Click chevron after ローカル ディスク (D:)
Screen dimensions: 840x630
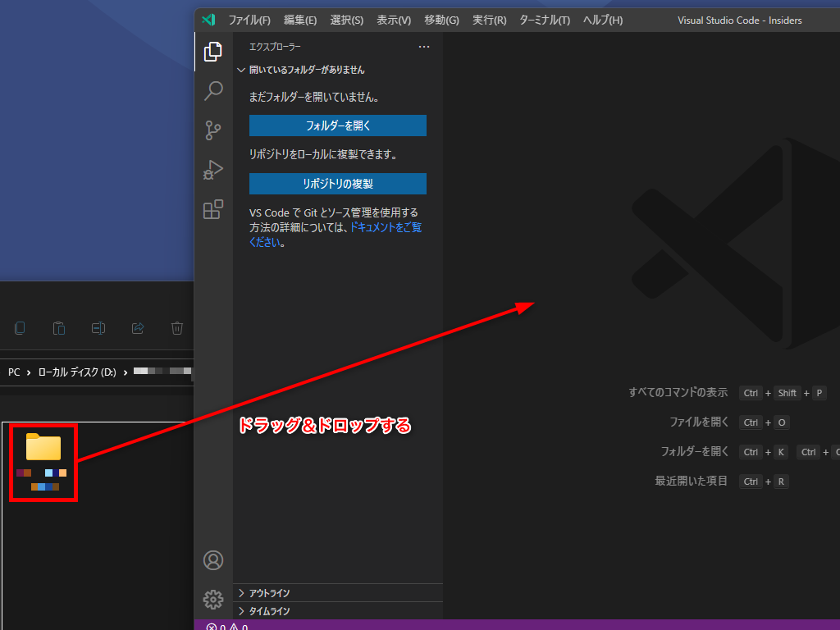click(x=126, y=372)
